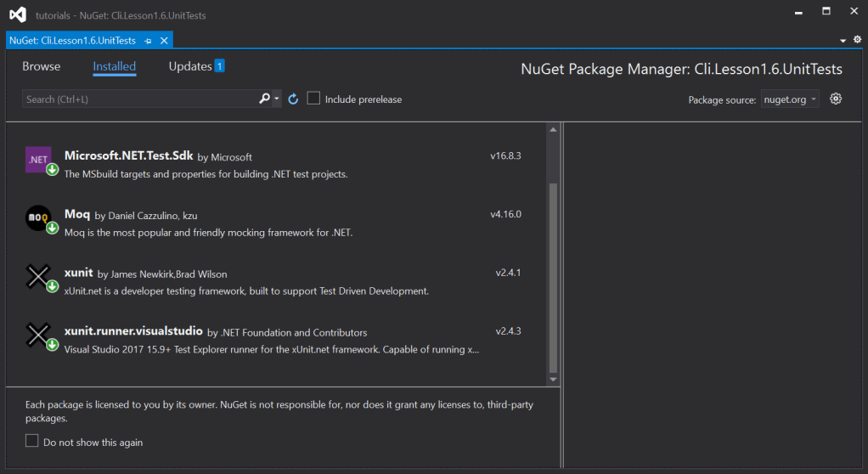
Task: Expand the search options dropdown arrow
Action: 277,99
